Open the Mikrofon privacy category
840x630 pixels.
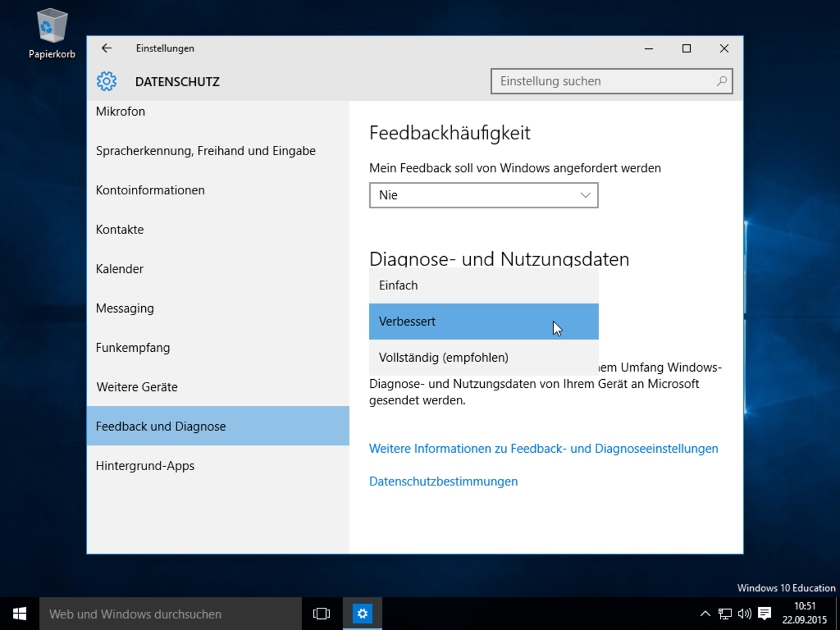[x=218, y=111]
